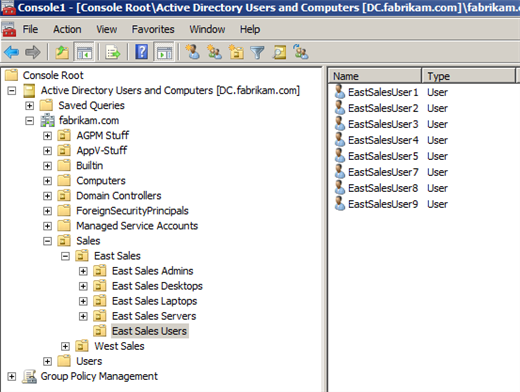
Task: Open the Help toolbar icon
Action: pyautogui.click(x=142, y=52)
